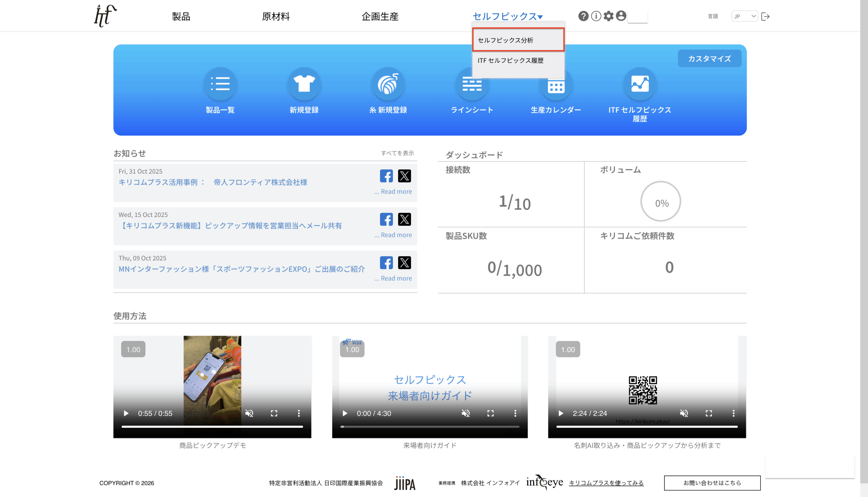Open more options on 来場者向けガイド video
868x497 pixels.
pos(515,413)
